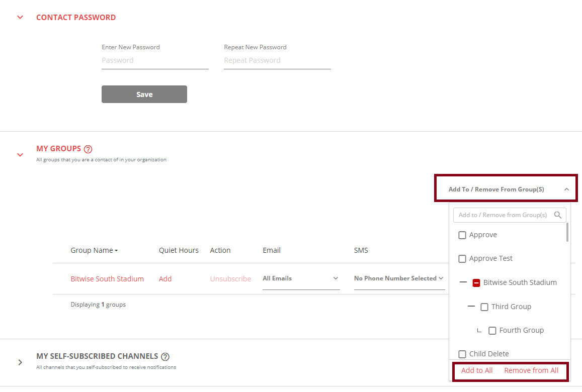Viewport: 582px width, 392px height.
Task: Expand My Self-Subscribed Channels section
Action: pyautogui.click(x=20, y=362)
